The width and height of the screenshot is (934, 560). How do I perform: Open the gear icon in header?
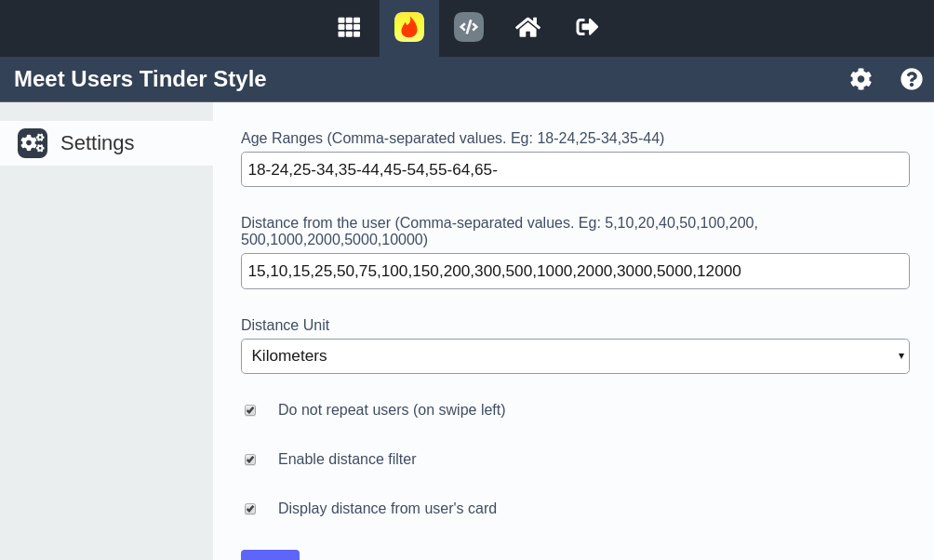pos(861,79)
